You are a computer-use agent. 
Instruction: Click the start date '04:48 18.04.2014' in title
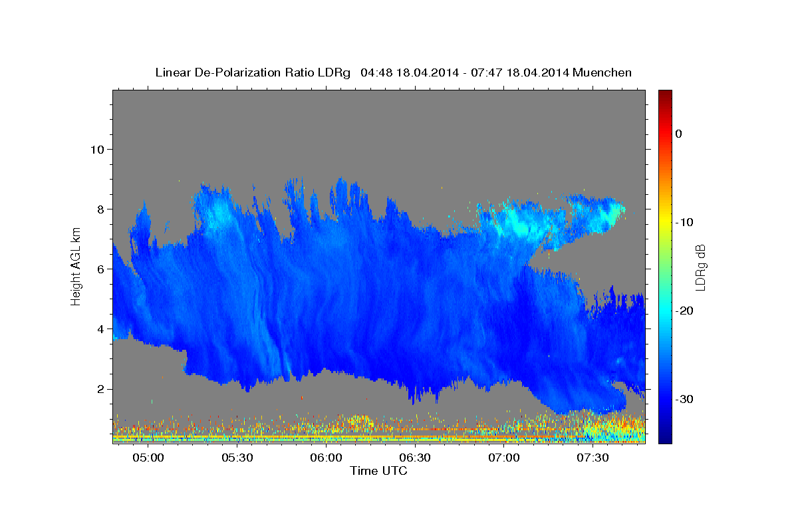pyautogui.click(x=410, y=72)
